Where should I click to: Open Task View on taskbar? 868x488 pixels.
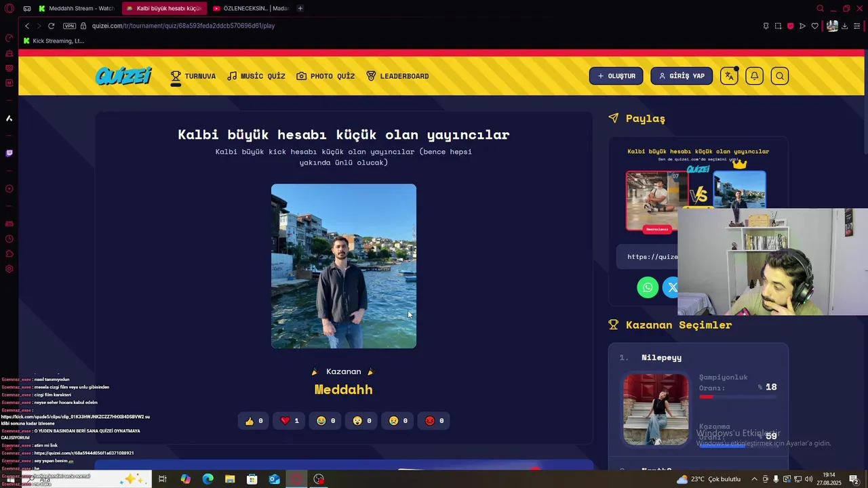(163, 479)
